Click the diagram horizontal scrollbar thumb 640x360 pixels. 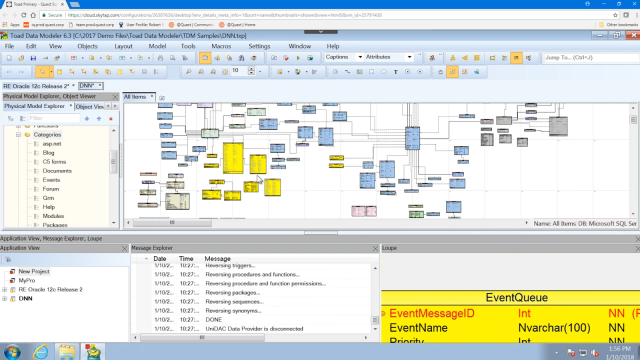click(x=172, y=223)
